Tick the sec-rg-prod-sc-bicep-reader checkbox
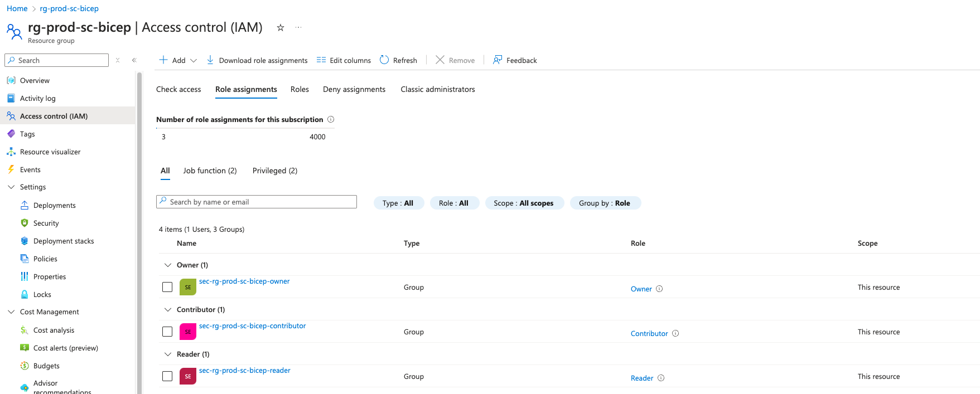The width and height of the screenshot is (980, 394). (x=167, y=376)
